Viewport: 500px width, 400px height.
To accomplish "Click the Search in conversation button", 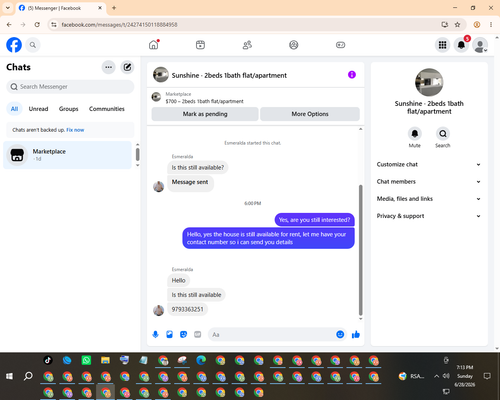I will tap(443, 134).
